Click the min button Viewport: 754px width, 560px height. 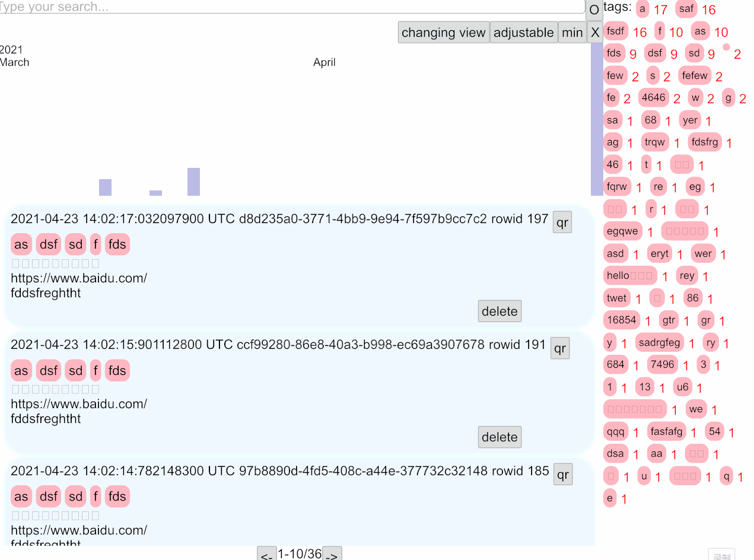(572, 33)
